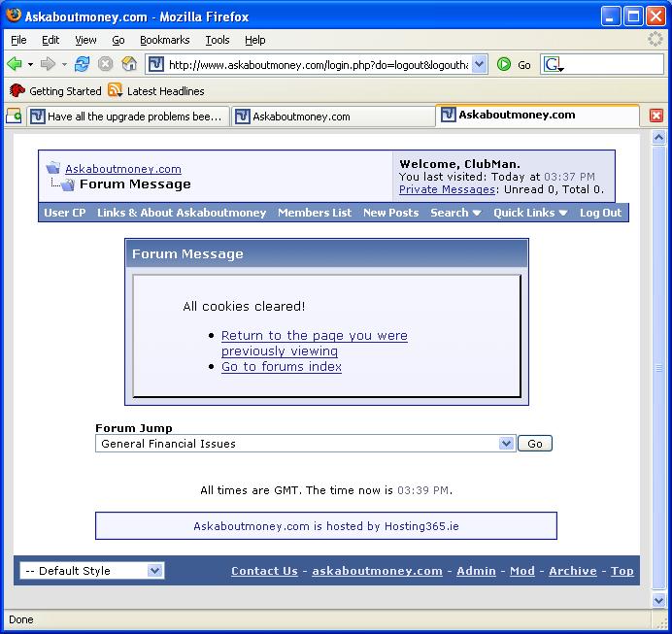Screen dimensions: 672x634
Task: Open User CP in forum navbar
Action: (65, 213)
